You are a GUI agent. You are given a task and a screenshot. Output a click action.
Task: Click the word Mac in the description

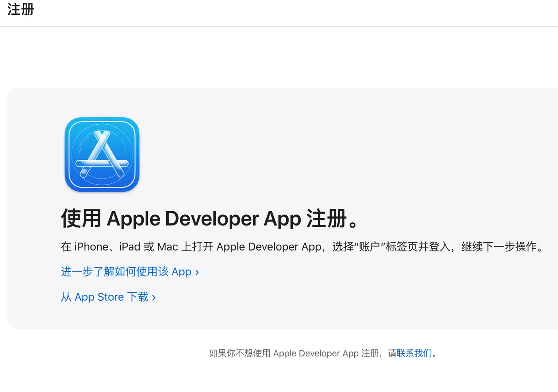click(x=167, y=247)
